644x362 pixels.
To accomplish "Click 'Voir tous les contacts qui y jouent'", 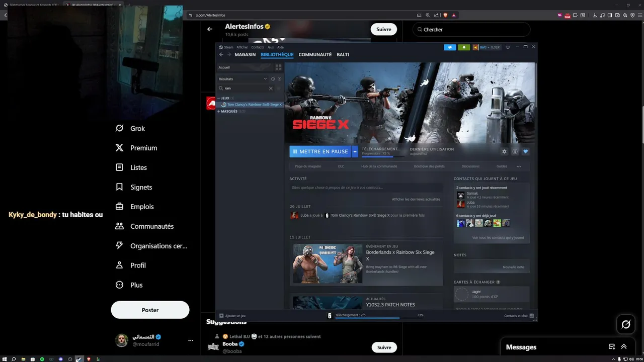I will point(498,238).
